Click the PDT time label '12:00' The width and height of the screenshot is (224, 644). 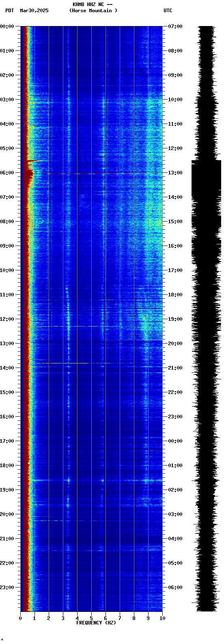(x=7, y=319)
